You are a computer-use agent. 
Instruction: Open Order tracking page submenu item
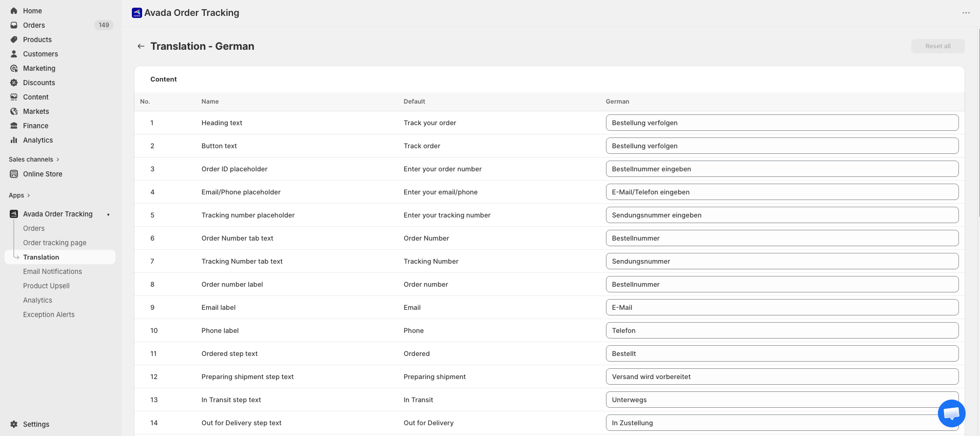point(55,243)
